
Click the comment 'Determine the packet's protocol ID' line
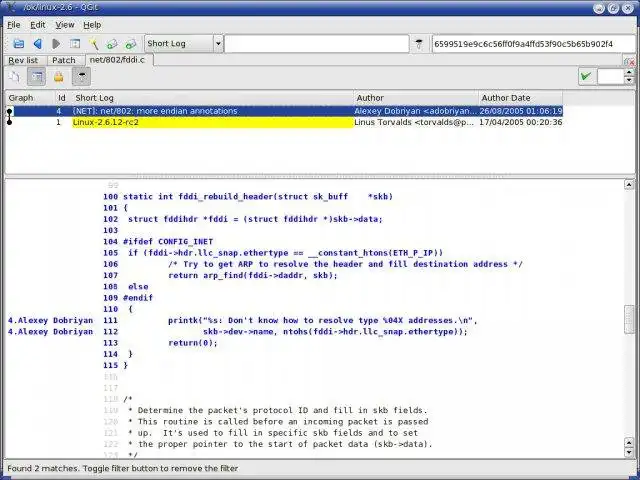pyautogui.click(x=278, y=410)
